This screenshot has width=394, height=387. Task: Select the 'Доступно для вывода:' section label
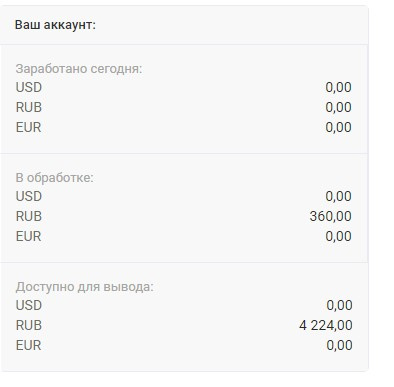click(85, 287)
